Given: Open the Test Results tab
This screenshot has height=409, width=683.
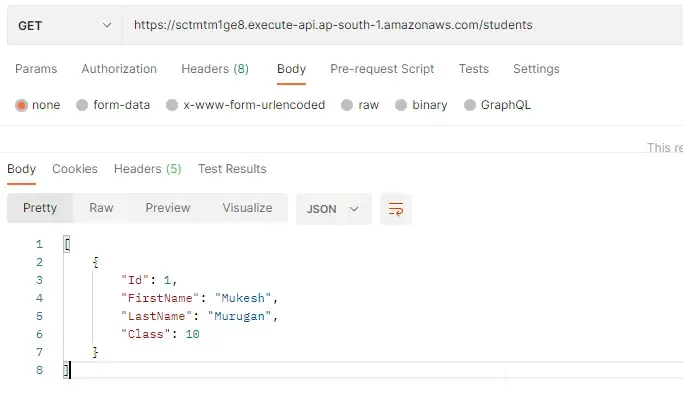Looking at the screenshot, I should pyautogui.click(x=232, y=169).
